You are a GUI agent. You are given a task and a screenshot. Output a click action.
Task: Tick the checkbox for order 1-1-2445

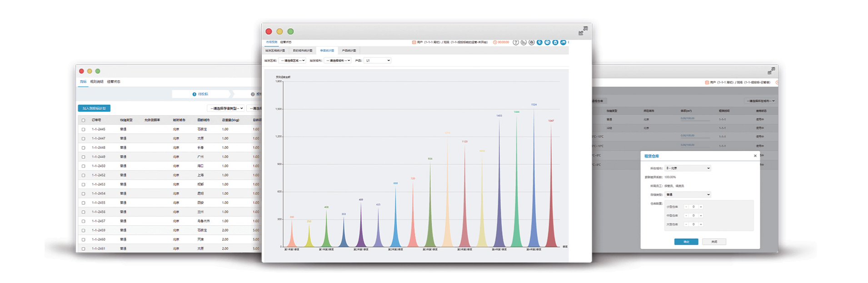(83, 130)
